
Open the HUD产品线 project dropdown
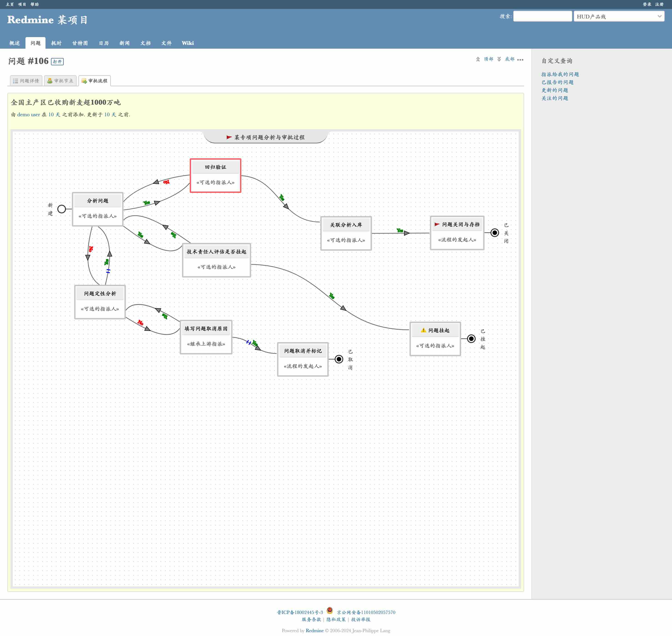[x=619, y=16]
